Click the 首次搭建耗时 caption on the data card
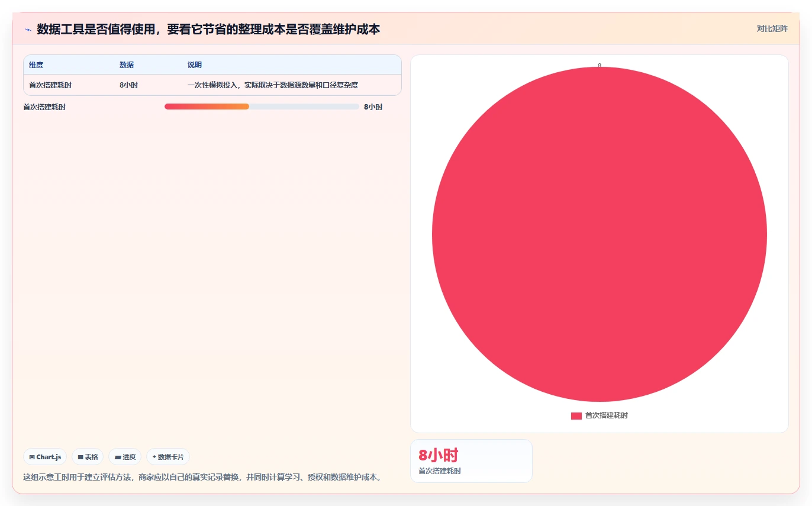The width and height of the screenshot is (812, 506). (x=440, y=471)
